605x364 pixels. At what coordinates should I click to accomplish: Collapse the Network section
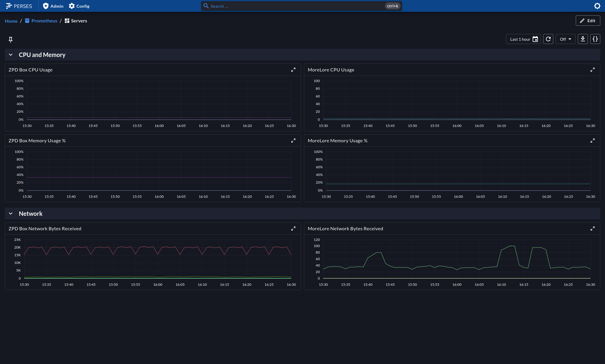(x=10, y=213)
